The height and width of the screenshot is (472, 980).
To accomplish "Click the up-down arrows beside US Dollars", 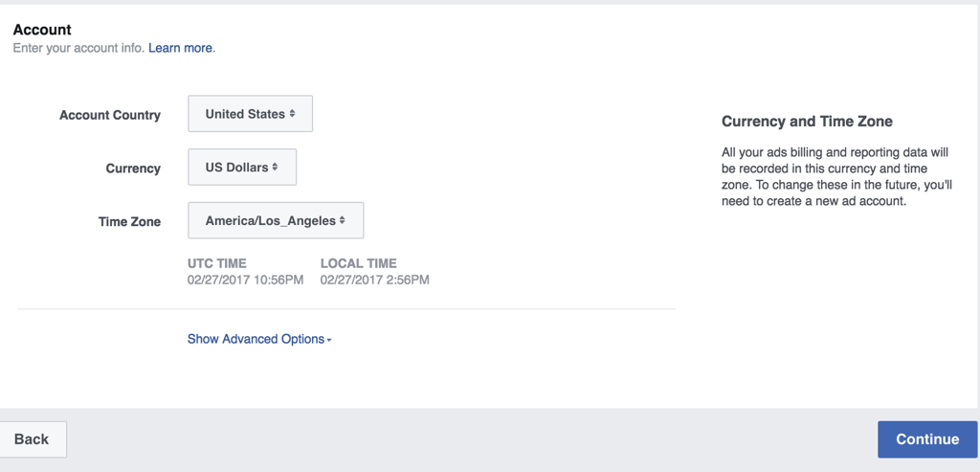I will coord(275,168).
